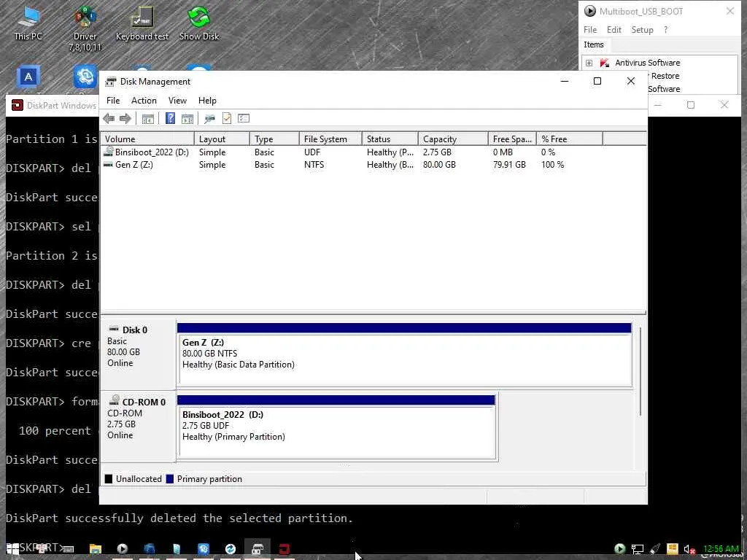Click the Forward arrow in Disk Management toolbar
This screenshot has height=560, width=747.
pyautogui.click(x=125, y=119)
